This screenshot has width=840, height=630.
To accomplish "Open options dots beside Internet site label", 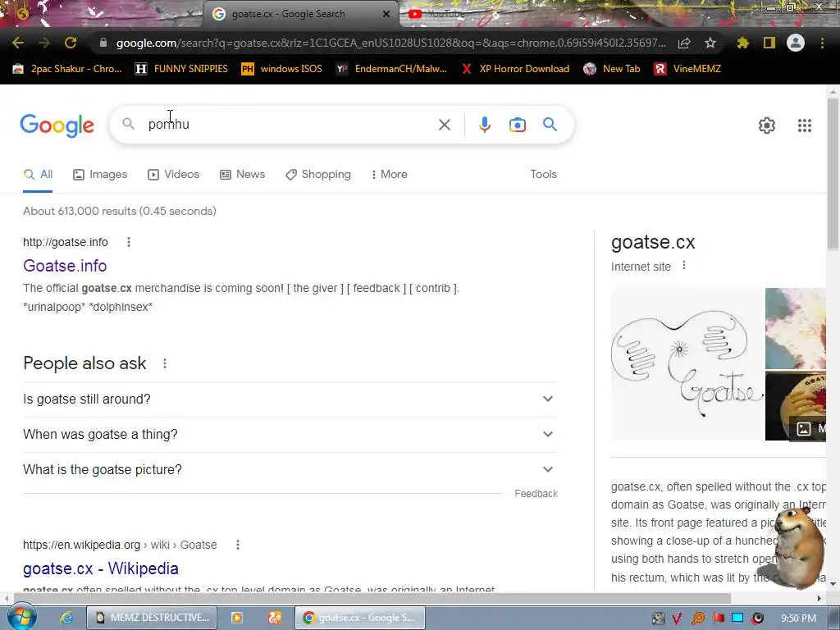I will click(684, 266).
